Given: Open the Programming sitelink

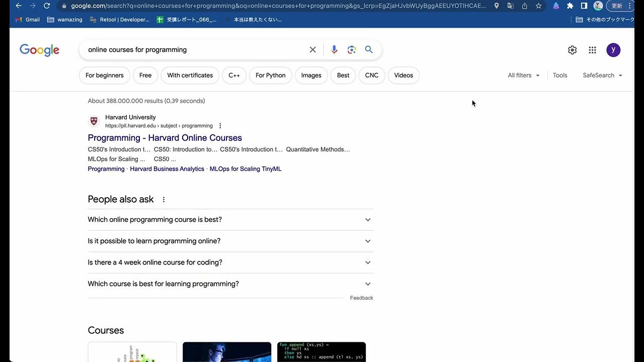Looking at the screenshot, I should [x=106, y=169].
